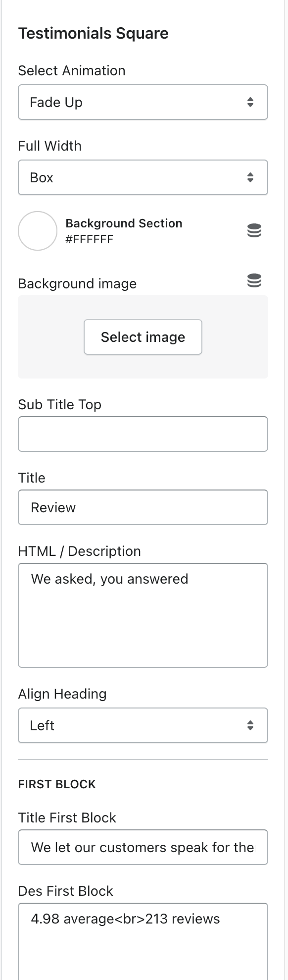Click the Des First Block text area
The height and width of the screenshot is (980, 288).
143,941
